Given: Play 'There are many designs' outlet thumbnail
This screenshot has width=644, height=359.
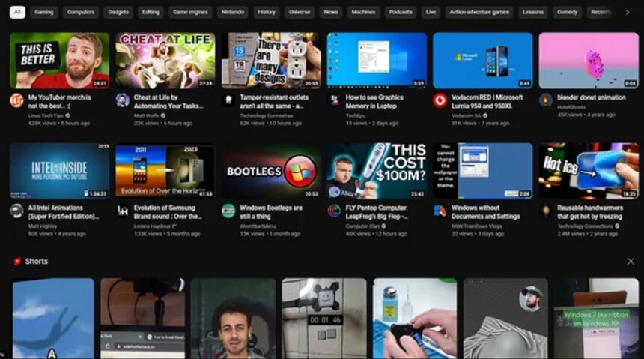Looking at the screenshot, I should (271, 61).
